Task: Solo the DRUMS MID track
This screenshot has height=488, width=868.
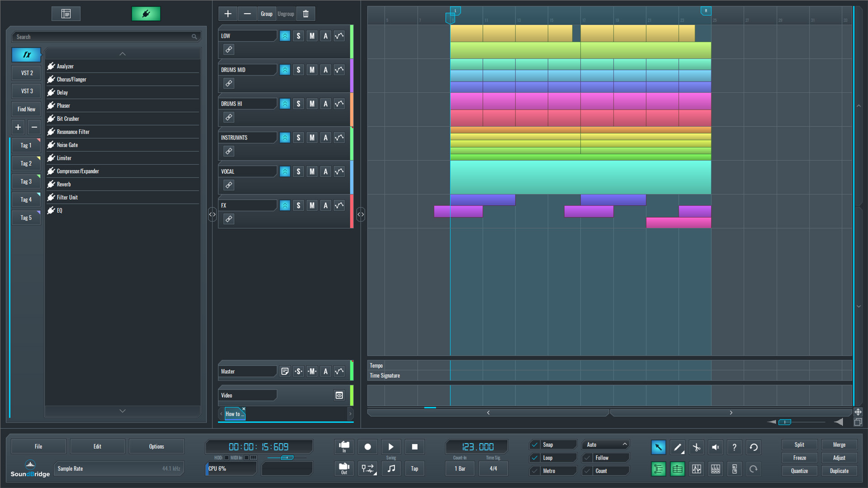Action: tap(298, 70)
